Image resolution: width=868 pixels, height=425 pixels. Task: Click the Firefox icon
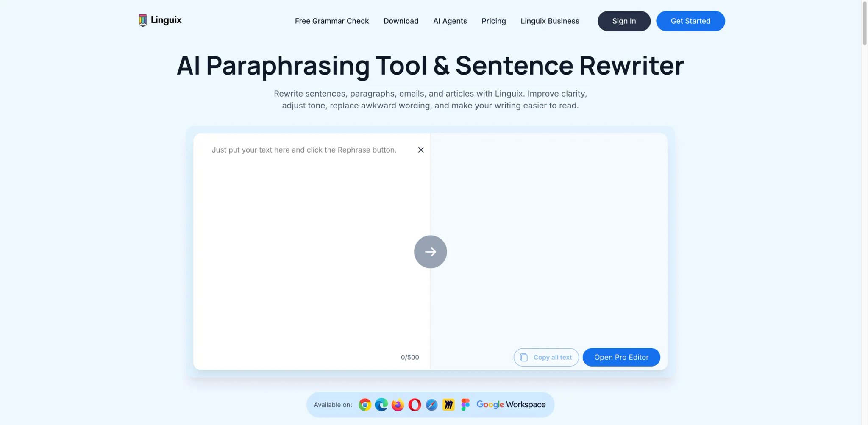click(x=398, y=405)
